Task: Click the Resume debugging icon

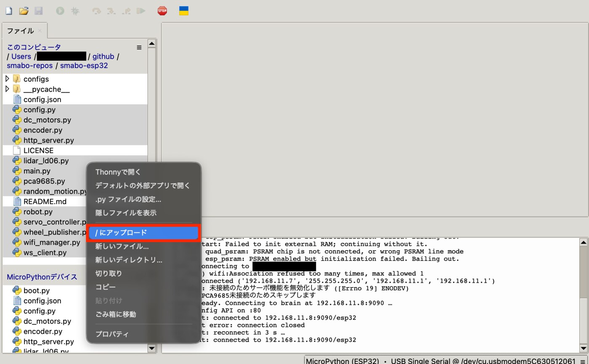Action: point(141,11)
